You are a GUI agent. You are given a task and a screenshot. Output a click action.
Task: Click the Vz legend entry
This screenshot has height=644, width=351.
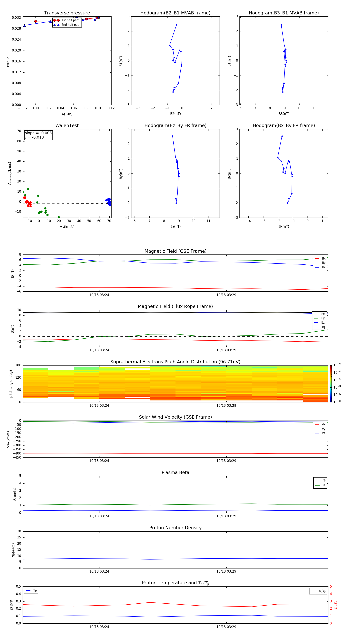pyautogui.click(x=320, y=433)
